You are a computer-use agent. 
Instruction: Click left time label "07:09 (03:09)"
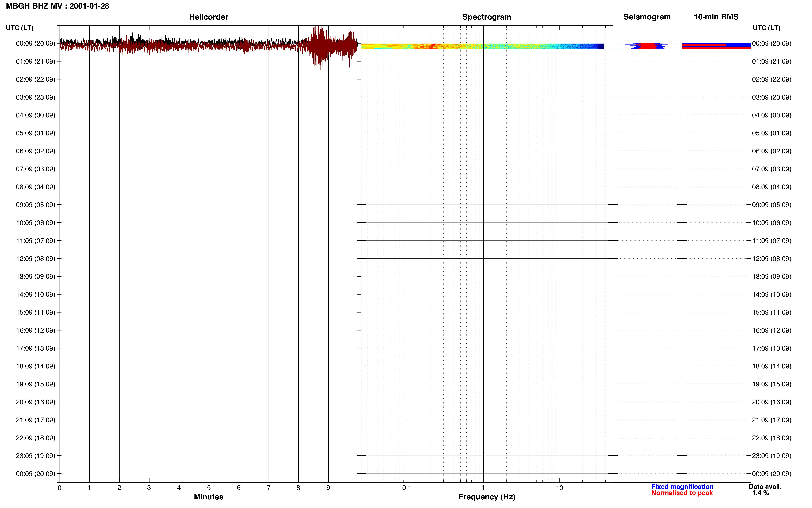35,169
